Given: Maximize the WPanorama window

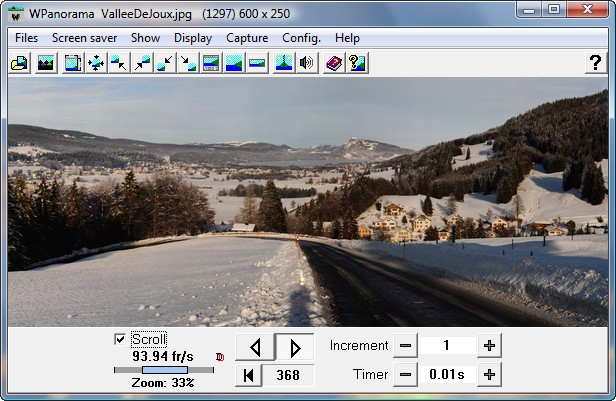Looking at the screenshot, I should tap(554, 10).
